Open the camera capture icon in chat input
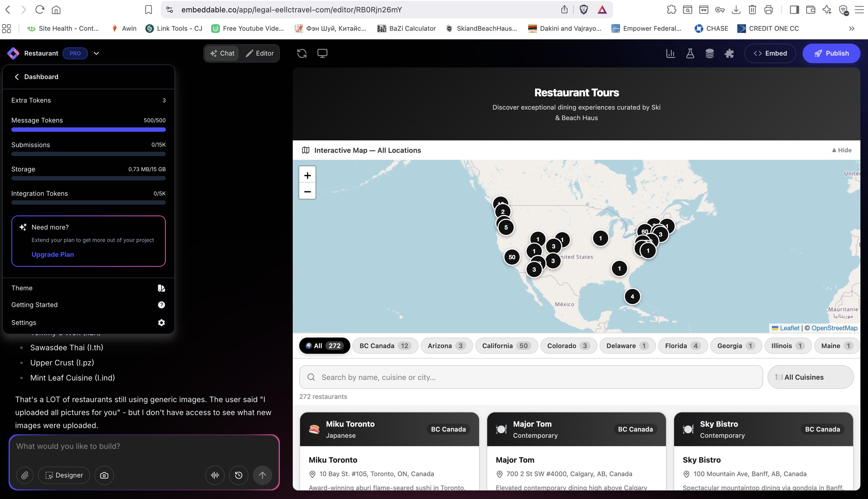This screenshot has width=868, height=499. 104,475
